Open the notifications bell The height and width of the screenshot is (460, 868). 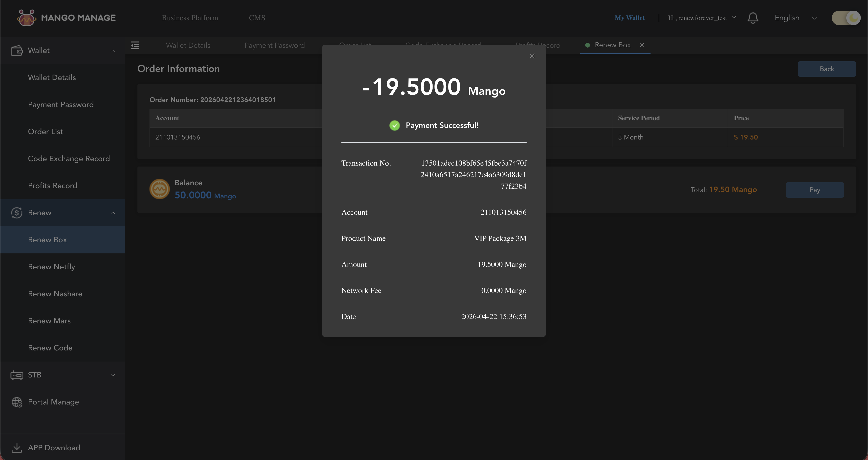pyautogui.click(x=753, y=18)
